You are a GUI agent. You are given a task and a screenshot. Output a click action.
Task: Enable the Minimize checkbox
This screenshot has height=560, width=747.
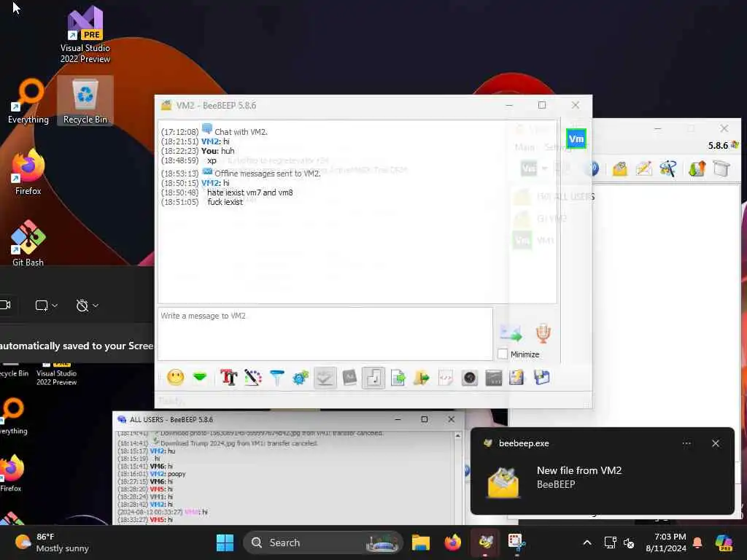pos(503,354)
